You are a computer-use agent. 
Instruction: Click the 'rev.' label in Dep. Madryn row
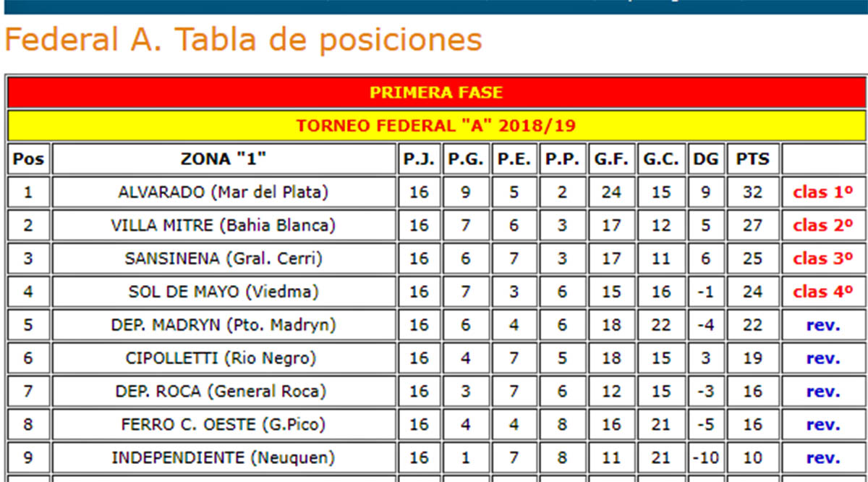823,326
